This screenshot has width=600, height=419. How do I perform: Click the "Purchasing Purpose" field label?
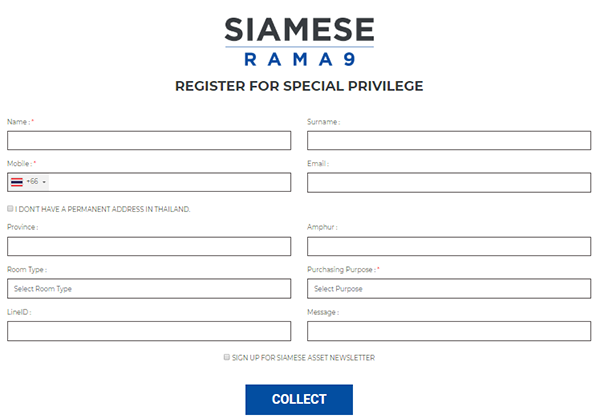(x=343, y=270)
